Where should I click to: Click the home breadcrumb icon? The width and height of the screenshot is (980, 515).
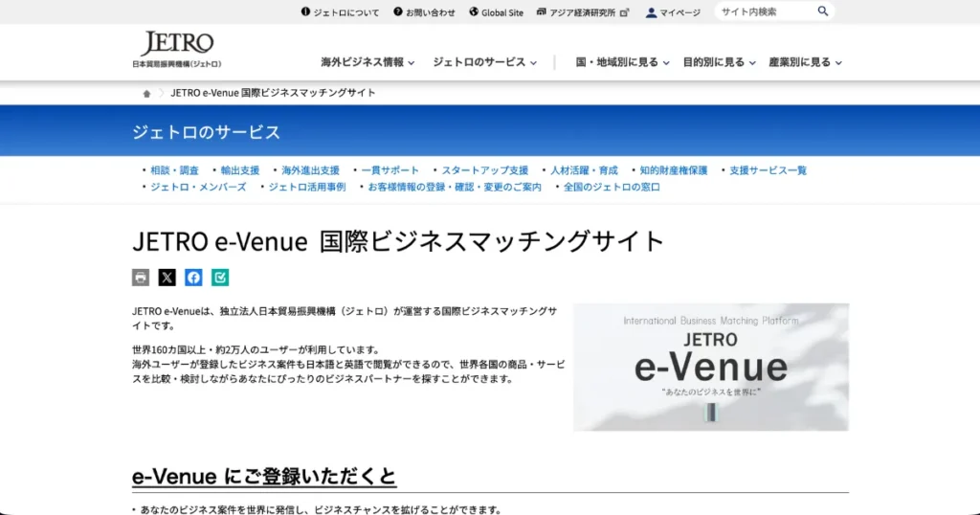point(146,93)
